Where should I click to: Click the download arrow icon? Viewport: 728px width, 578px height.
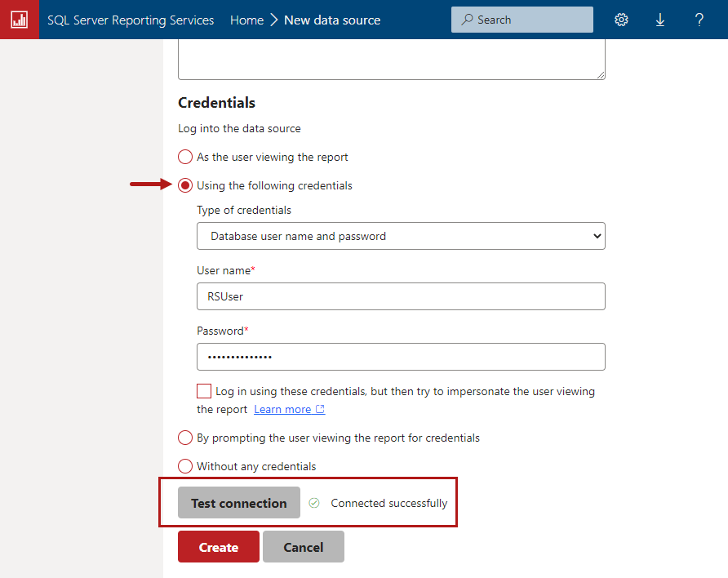pyautogui.click(x=660, y=20)
